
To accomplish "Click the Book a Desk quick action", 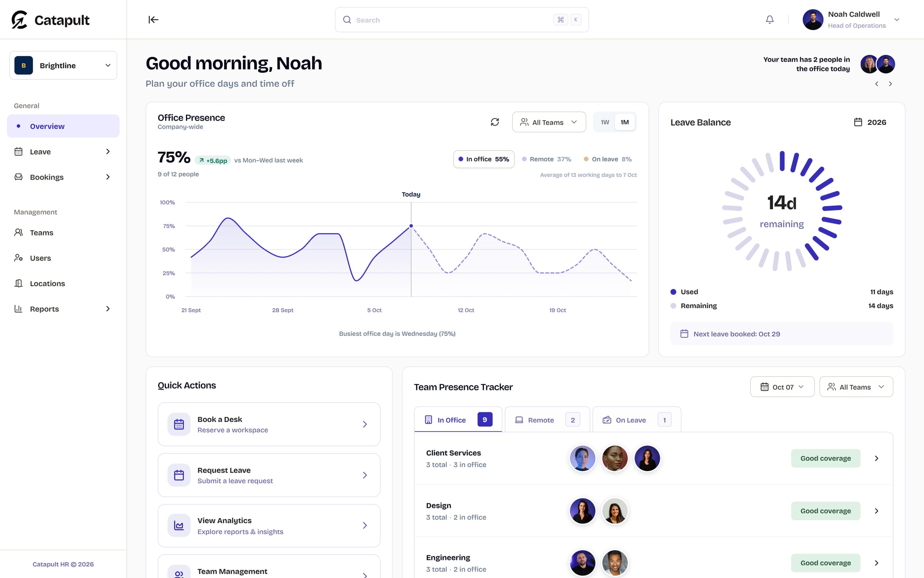I will pyautogui.click(x=269, y=424).
